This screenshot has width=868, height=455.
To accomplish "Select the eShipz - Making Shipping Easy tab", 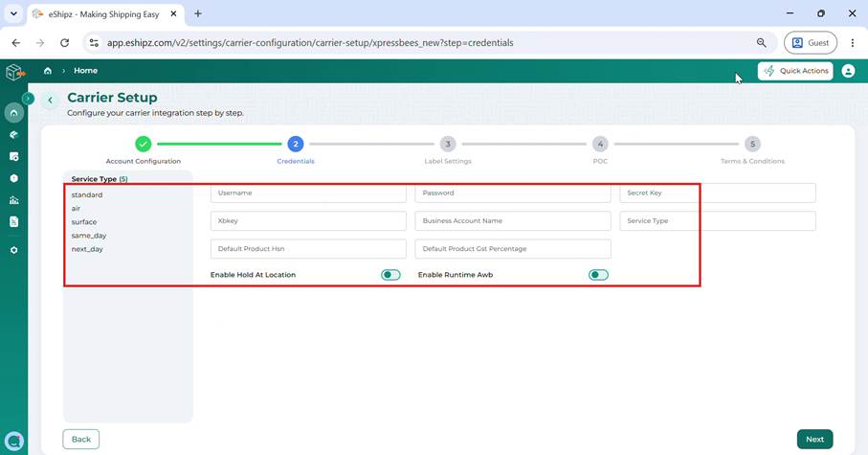I will (104, 14).
